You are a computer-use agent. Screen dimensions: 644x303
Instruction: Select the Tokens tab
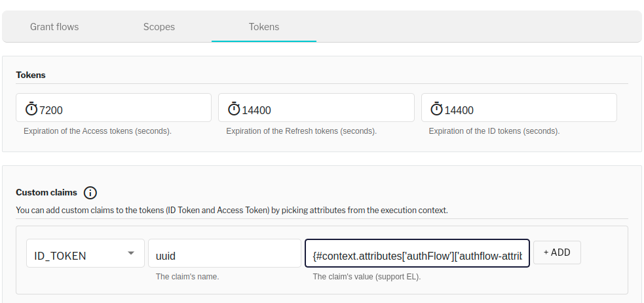tap(264, 27)
